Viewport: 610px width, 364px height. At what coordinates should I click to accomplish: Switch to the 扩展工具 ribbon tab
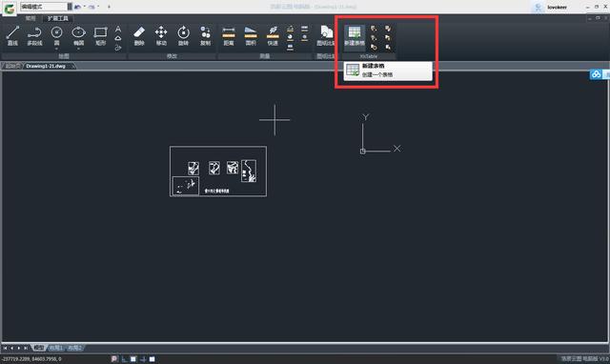pyautogui.click(x=58, y=18)
